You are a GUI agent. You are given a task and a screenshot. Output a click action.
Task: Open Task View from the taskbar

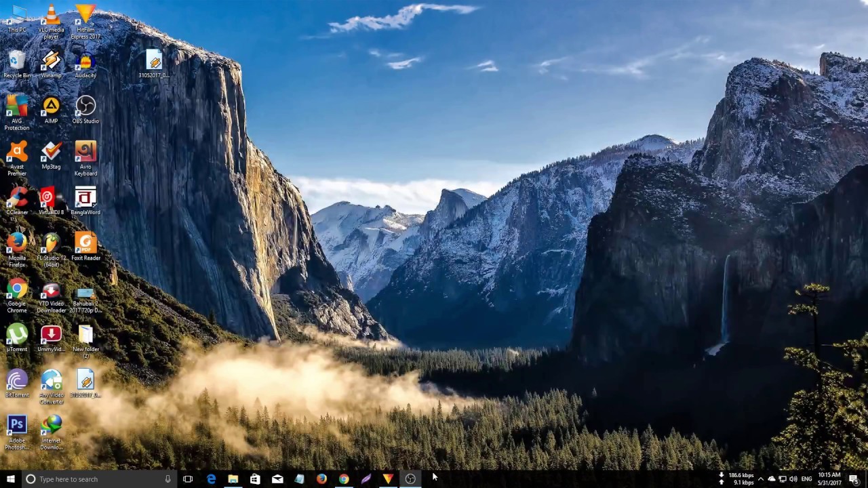coord(188,479)
